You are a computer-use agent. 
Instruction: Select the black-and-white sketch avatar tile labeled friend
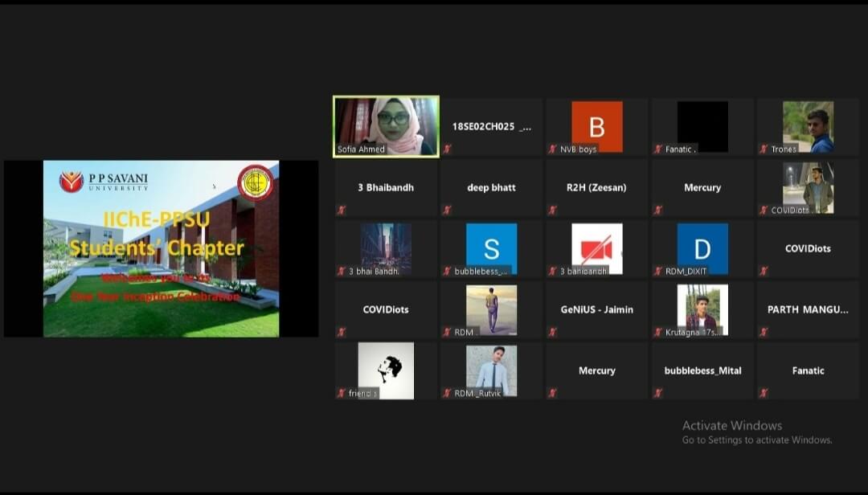coord(386,370)
